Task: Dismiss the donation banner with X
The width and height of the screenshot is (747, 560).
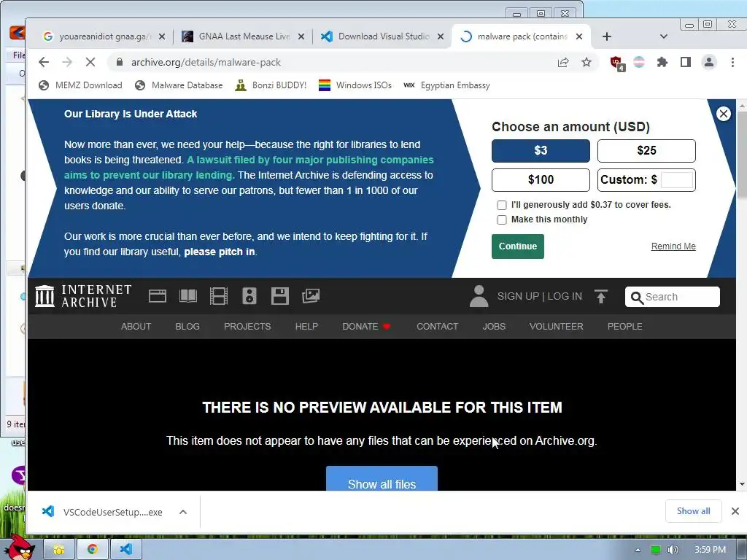Action: point(723,114)
